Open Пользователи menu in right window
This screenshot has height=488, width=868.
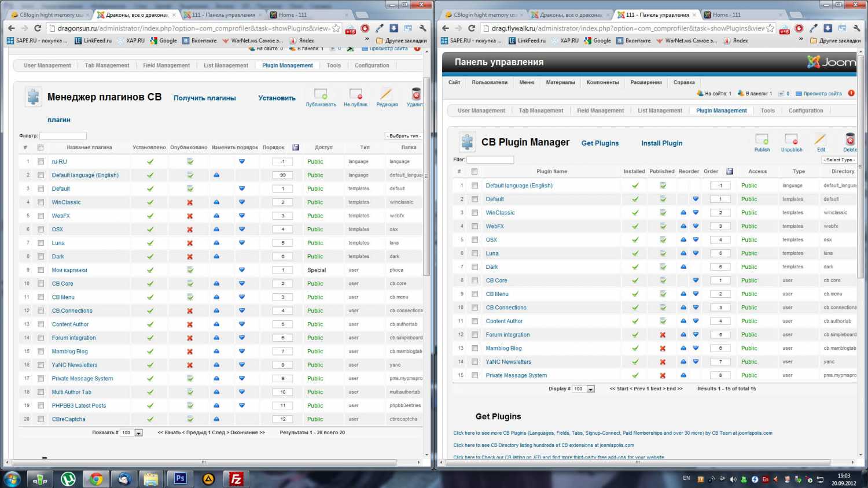pyautogui.click(x=490, y=82)
